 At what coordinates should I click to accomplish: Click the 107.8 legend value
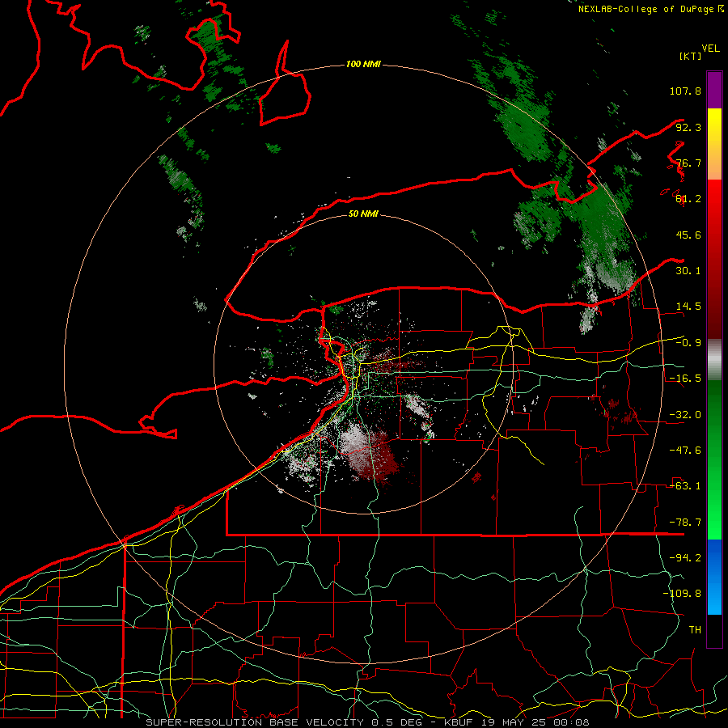click(x=685, y=91)
